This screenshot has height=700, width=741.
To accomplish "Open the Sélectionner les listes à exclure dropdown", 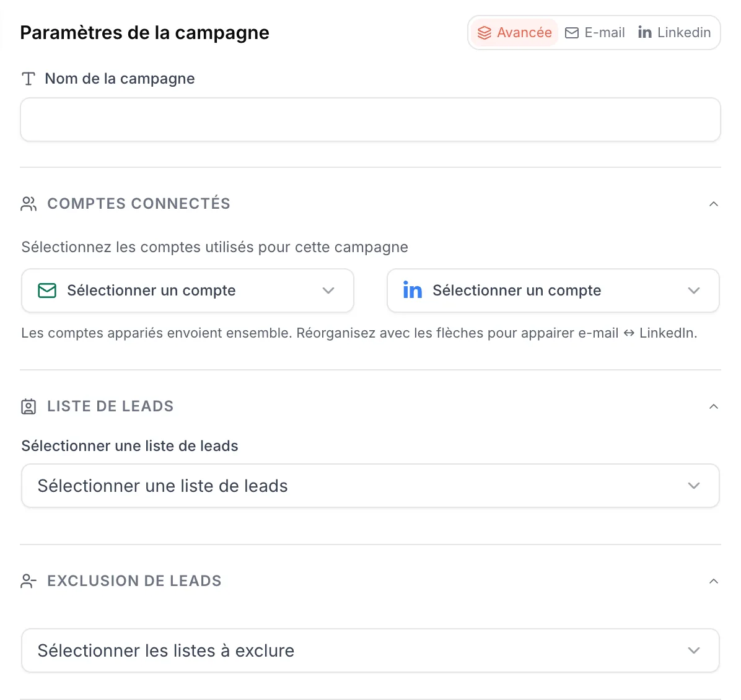I will (x=370, y=651).
